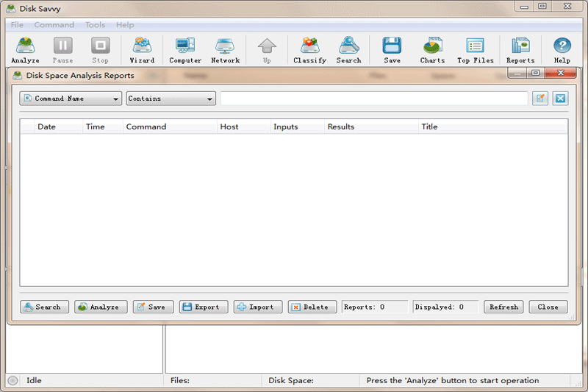Expand the Command Name dropdown
The width and height of the screenshot is (588, 392).
71,99
